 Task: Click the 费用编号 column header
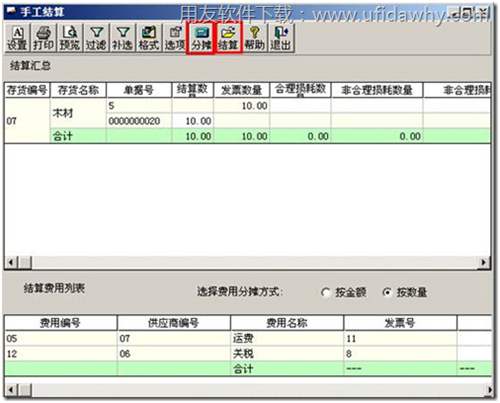[x=60, y=323]
